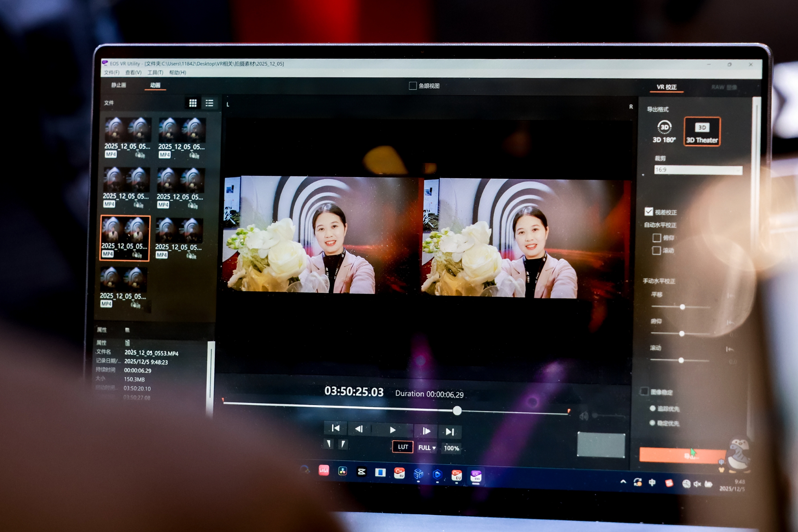Enable the image stabilization checkbox
This screenshot has height=532, width=798.
click(644, 391)
